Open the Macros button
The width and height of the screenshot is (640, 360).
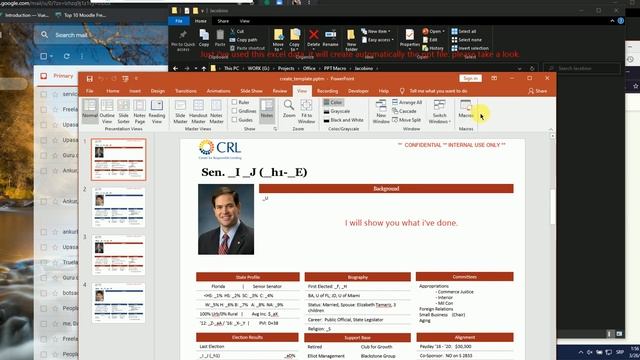pos(466,109)
